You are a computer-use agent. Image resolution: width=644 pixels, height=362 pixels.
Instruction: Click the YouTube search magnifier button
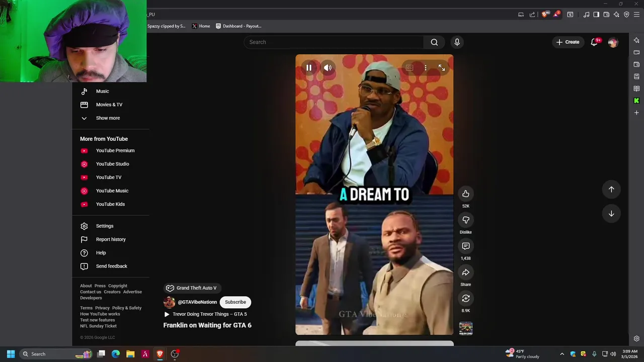point(434,42)
